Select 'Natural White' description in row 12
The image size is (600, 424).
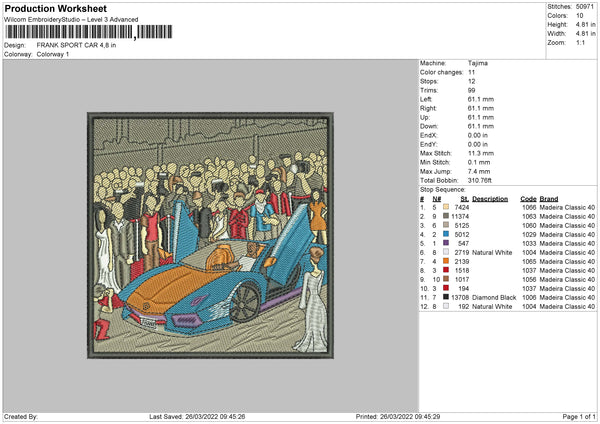(x=492, y=307)
